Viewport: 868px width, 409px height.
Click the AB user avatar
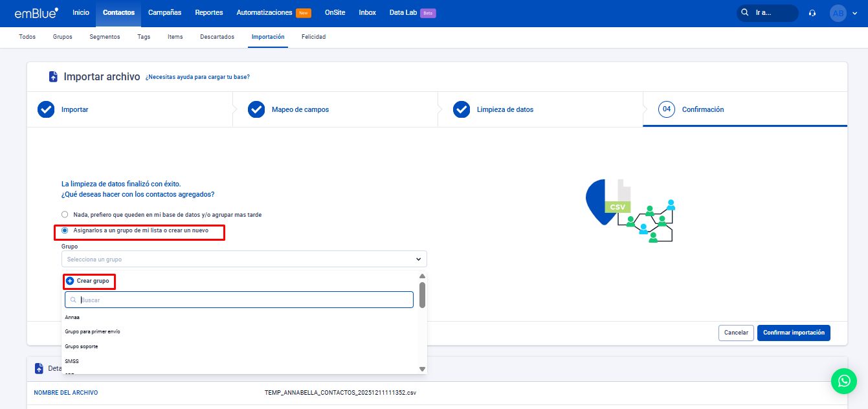pos(838,13)
